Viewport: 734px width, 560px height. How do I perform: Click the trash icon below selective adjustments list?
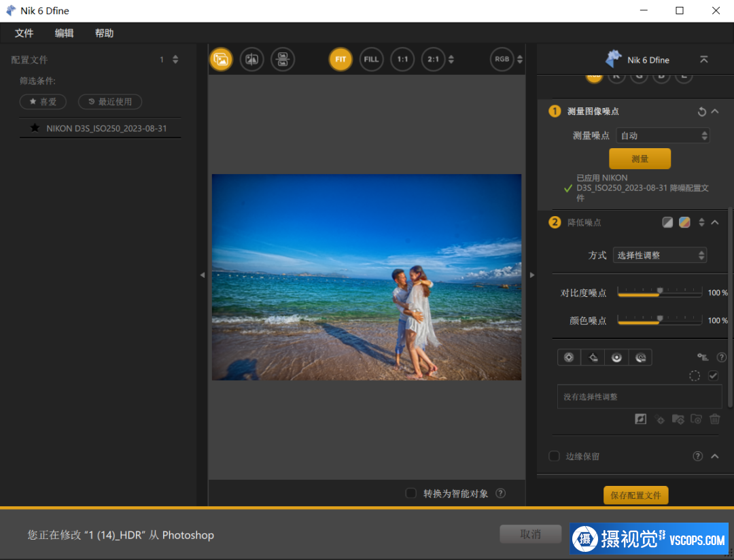click(x=714, y=419)
